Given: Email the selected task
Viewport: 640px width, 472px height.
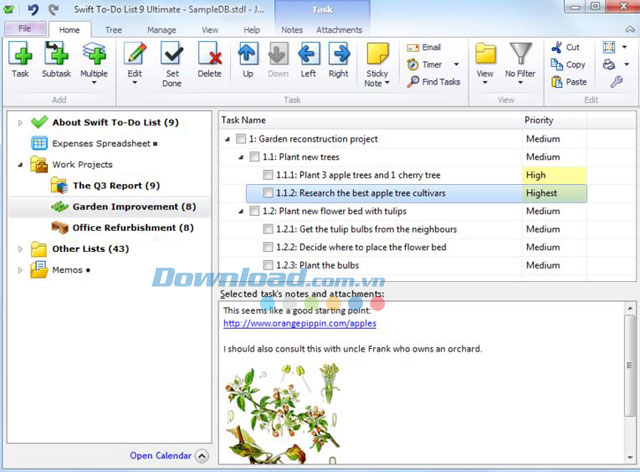Looking at the screenshot, I should (424, 47).
